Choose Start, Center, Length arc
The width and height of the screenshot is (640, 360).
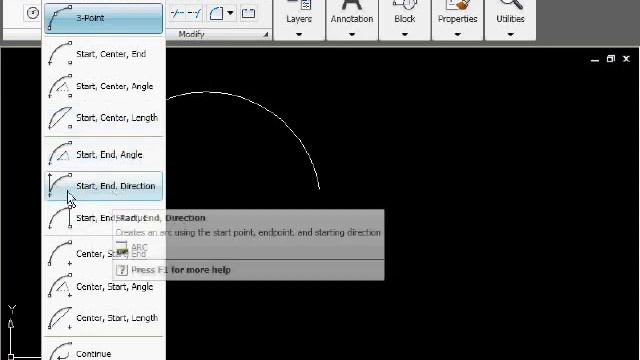coord(103,118)
